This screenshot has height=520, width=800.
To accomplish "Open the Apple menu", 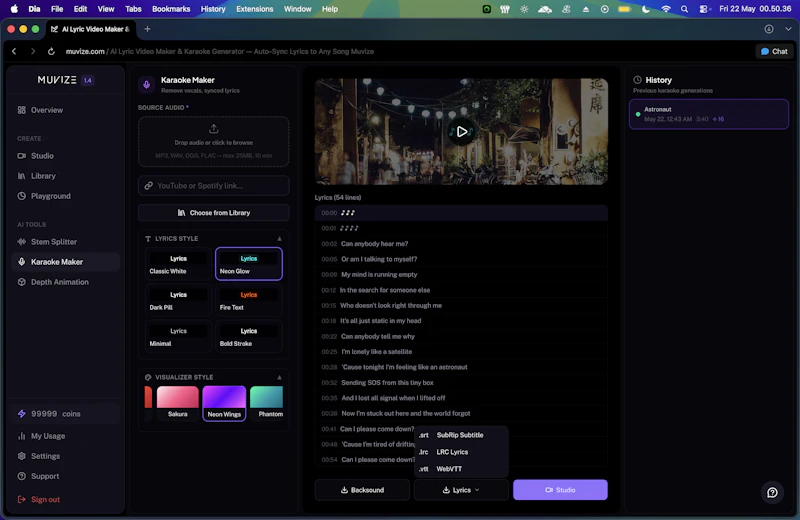I will [x=14, y=9].
